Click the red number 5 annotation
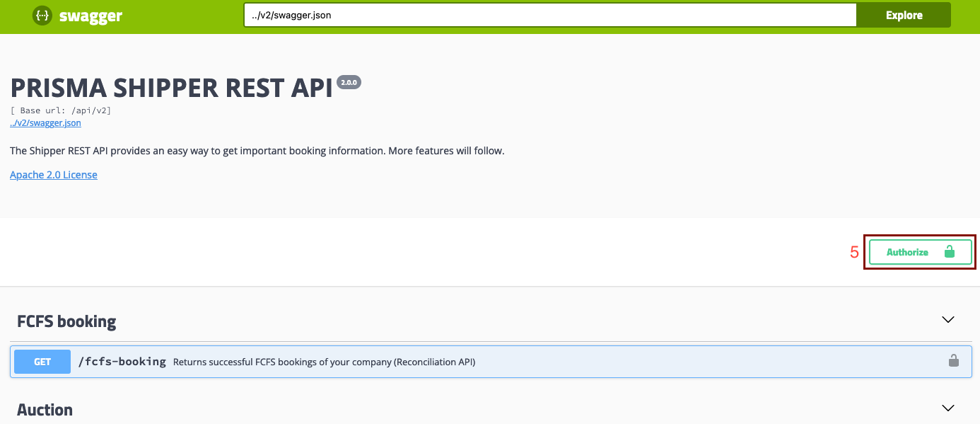This screenshot has height=424, width=980. point(854,253)
